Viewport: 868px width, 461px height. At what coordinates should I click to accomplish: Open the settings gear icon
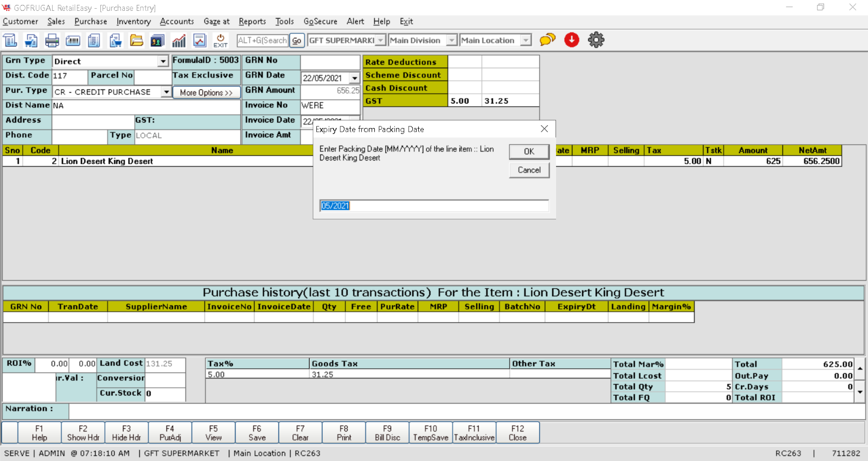pyautogui.click(x=596, y=40)
